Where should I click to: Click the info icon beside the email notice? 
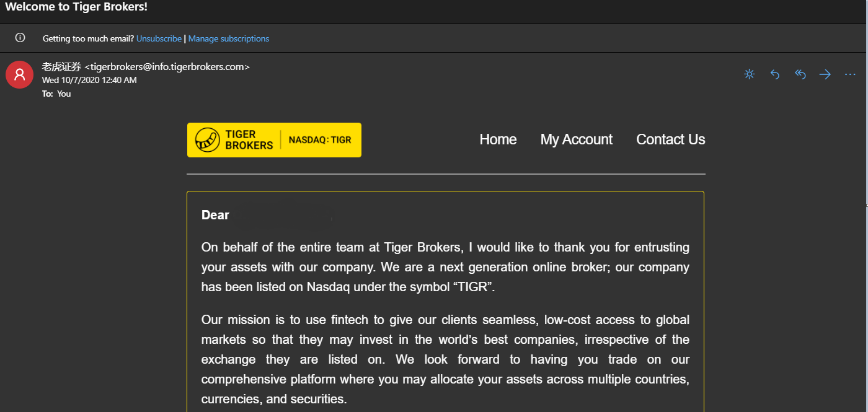click(x=20, y=38)
